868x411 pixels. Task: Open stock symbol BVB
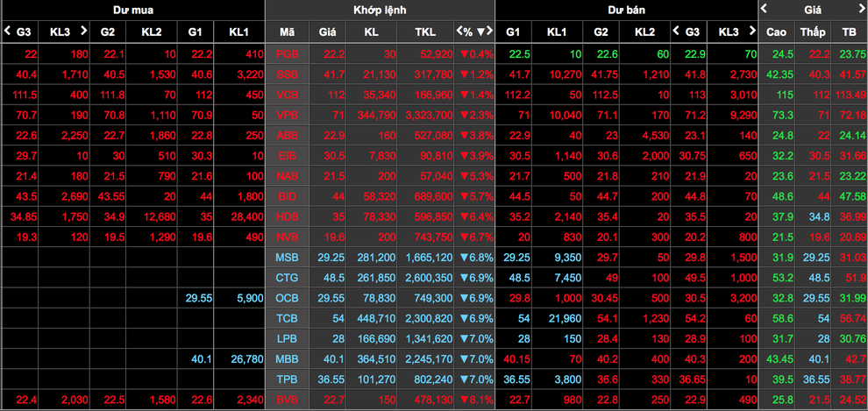tap(287, 400)
